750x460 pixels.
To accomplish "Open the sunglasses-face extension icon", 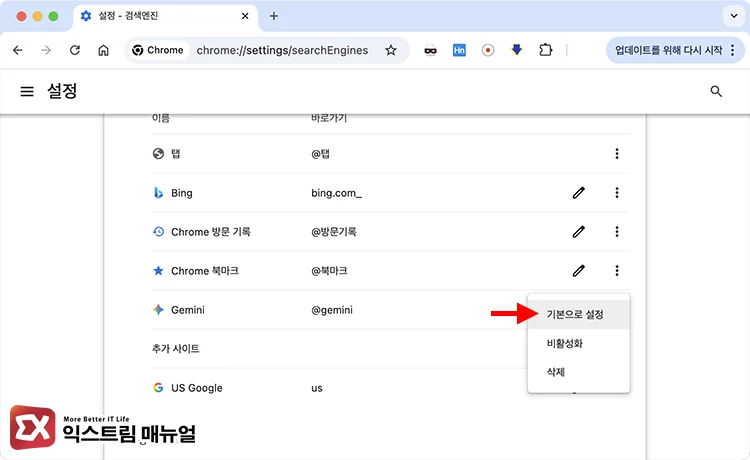I will tap(430, 50).
